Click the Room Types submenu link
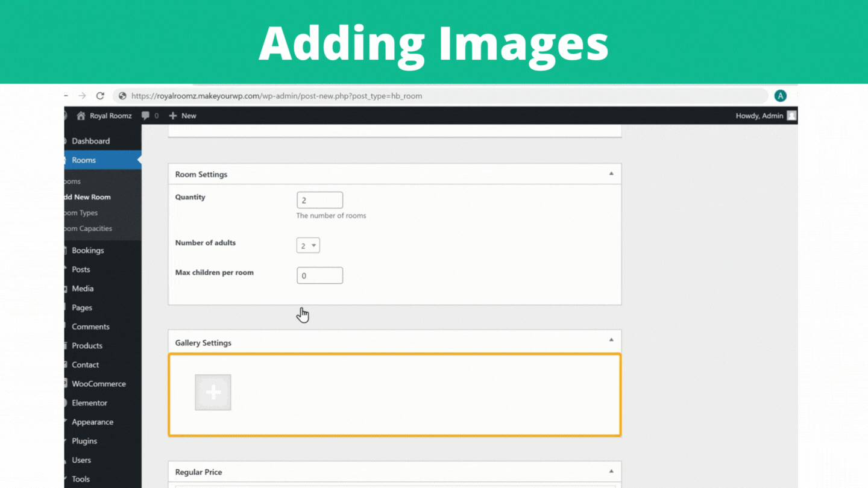 tap(81, 213)
